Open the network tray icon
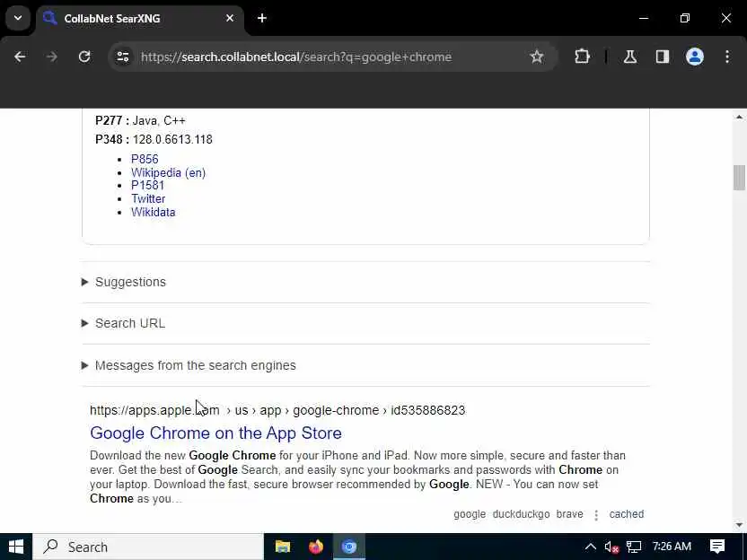This screenshot has width=747, height=560. coord(634,547)
